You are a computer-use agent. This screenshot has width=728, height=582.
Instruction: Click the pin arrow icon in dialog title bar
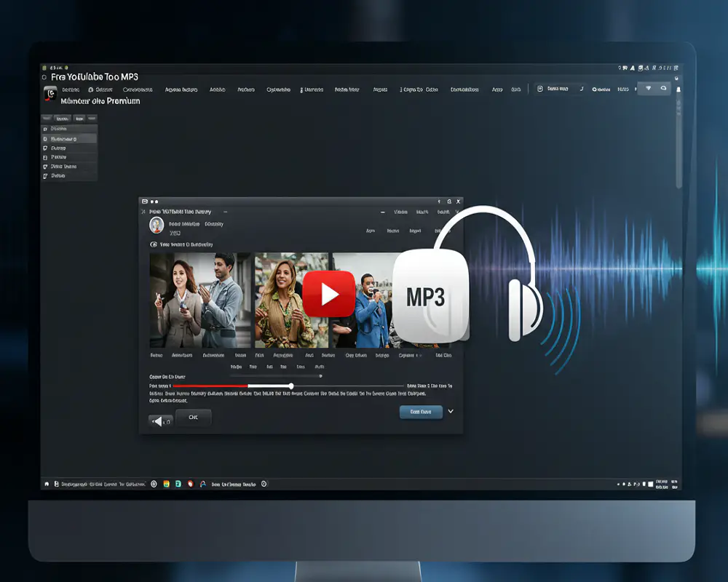point(439,202)
